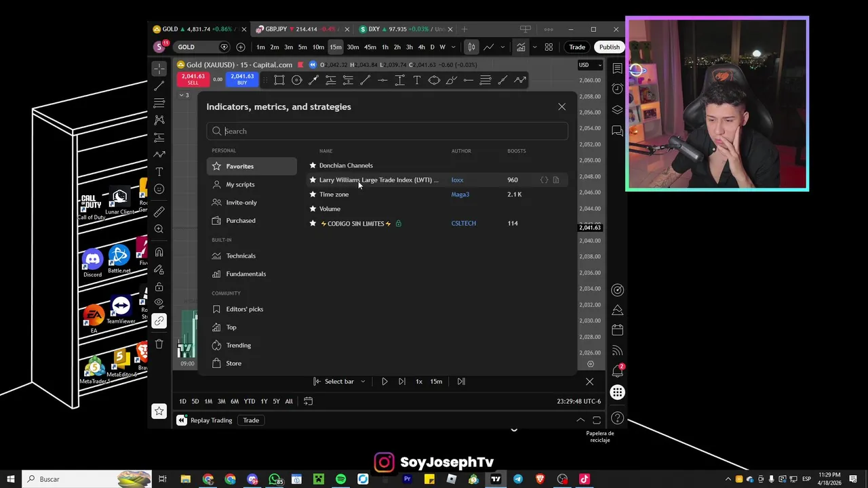Click the replay play button
The image size is (868, 488).
[384, 382]
